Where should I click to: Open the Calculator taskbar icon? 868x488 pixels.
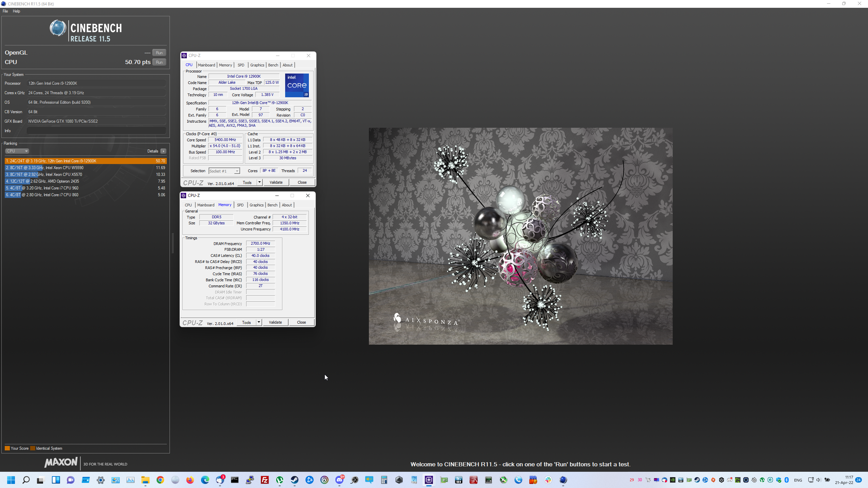[384, 480]
